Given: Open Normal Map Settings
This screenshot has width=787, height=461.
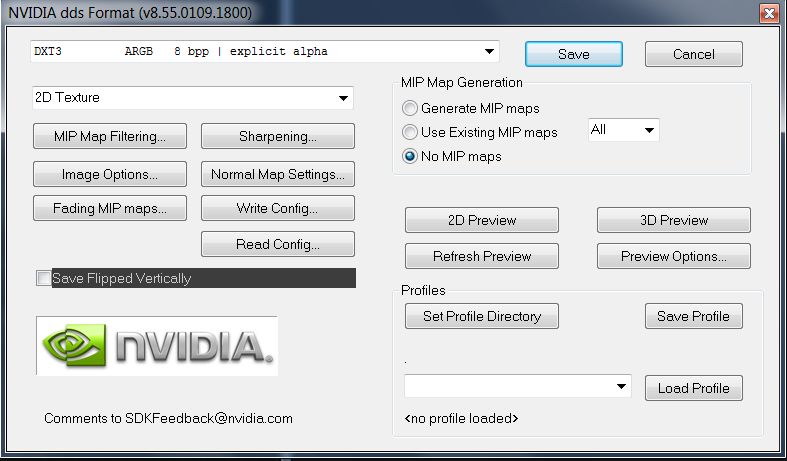Looking at the screenshot, I should click(x=278, y=174).
